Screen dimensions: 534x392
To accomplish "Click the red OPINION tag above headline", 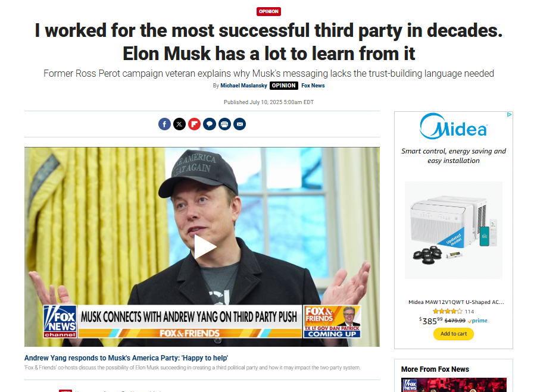I will pyautogui.click(x=268, y=11).
